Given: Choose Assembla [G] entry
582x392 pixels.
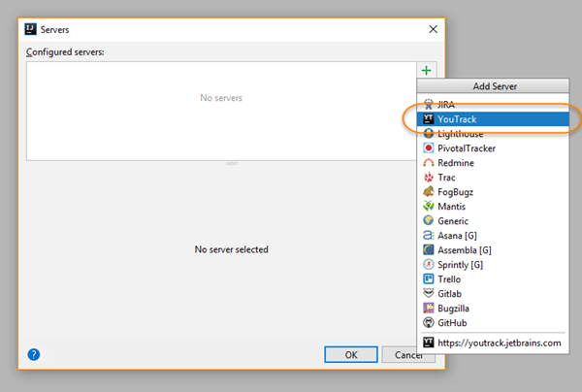Looking at the screenshot, I should point(493,249).
